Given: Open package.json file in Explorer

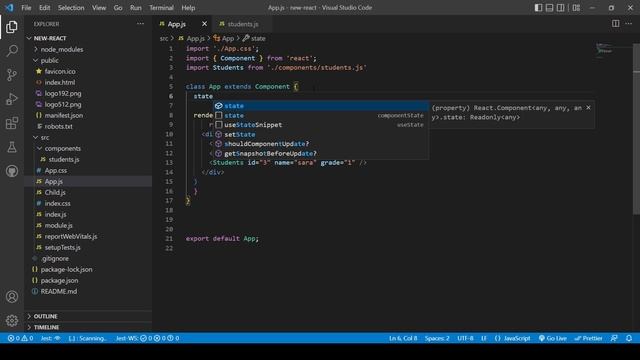Looking at the screenshot, I should pos(88,281).
